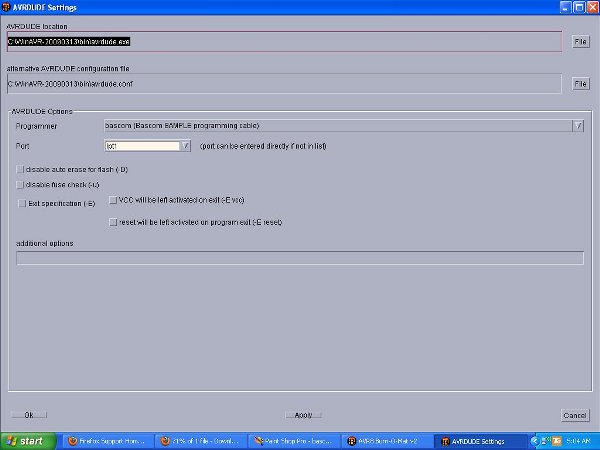The height and width of the screenshot is (450, 600).
Task: Show hidden system tray icons
Action: click(535, 441)
